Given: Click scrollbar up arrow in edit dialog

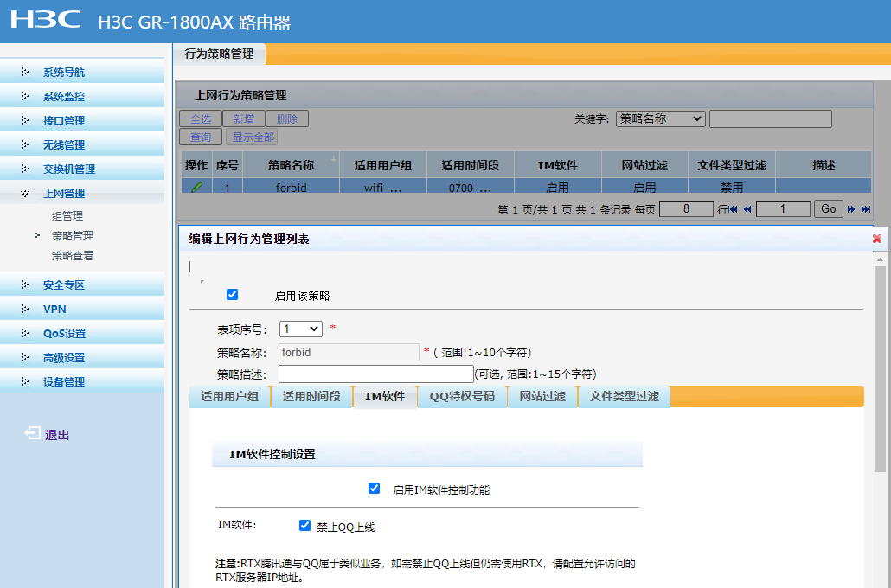Looking at the screenshot, I should [880, 259].
